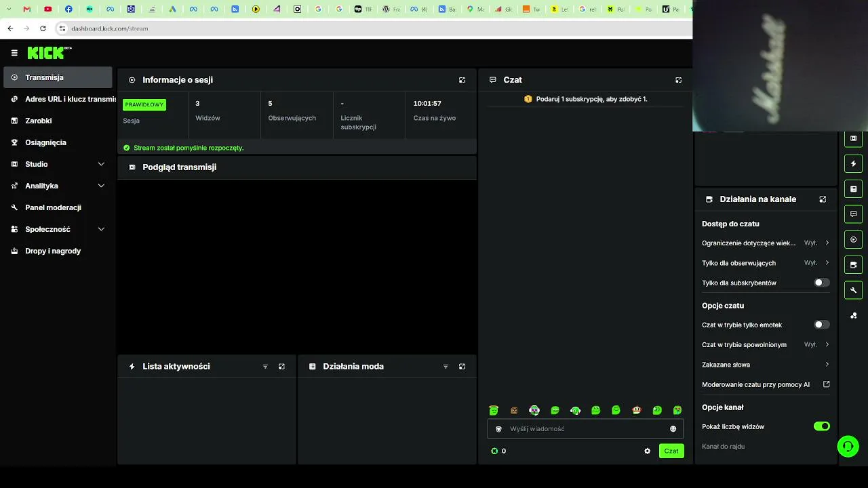The height and width of the screenshot is (488, 868).
Task: Expand the Informacje o sesji panel fullscreen
Action: point(462,80)
